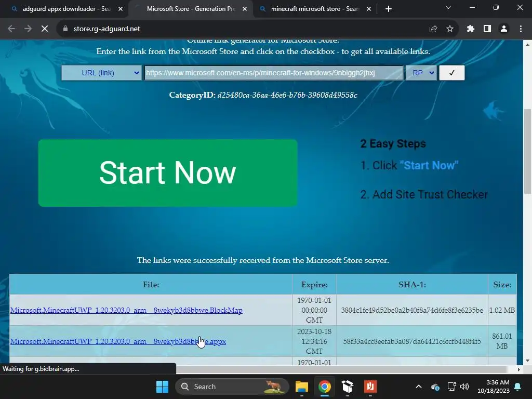Viewport: 532px width, 399px height.
Task: Click the vertical scrollbar thumb
Action: 528,151
